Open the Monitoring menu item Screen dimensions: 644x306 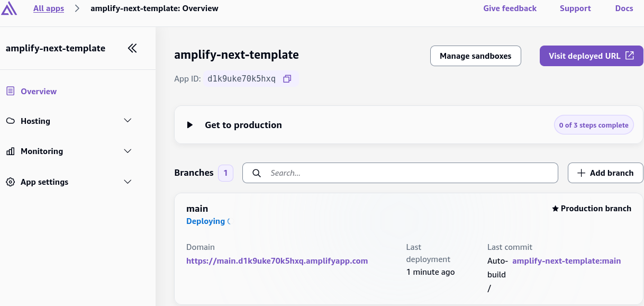[41, 151]
